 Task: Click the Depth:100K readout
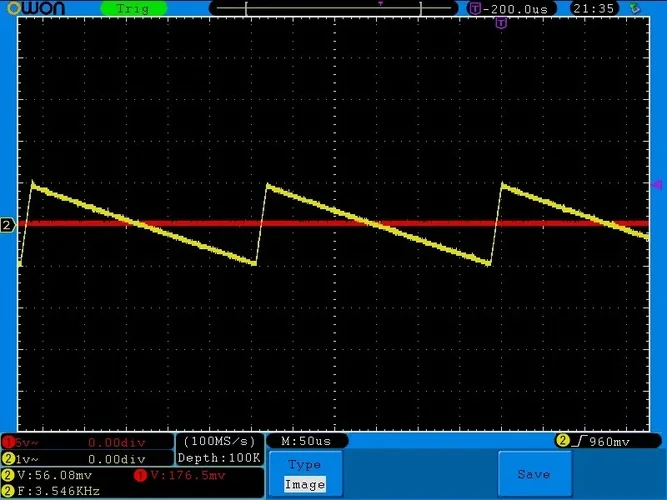[219, 458]
